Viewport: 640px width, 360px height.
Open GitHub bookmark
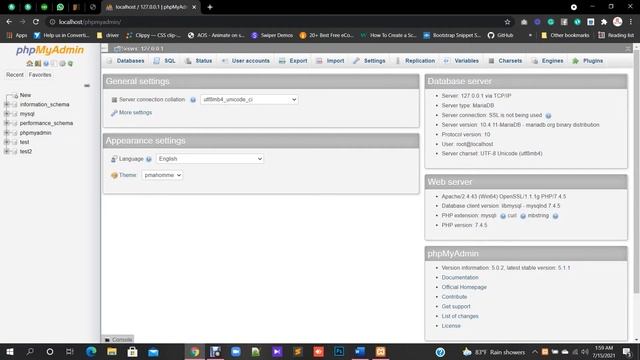click(500, 36)
